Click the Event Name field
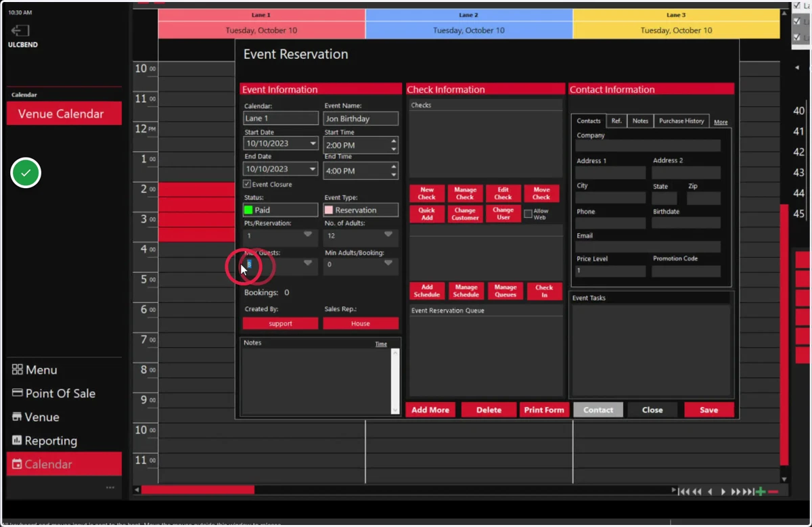Image resolution: width=812 pixels, height=527 pixels. [x=361, y=118]
